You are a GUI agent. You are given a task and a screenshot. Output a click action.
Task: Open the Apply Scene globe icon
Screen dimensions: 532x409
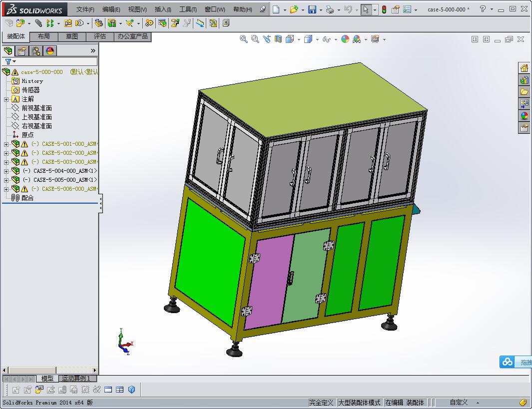pos(356,39)
